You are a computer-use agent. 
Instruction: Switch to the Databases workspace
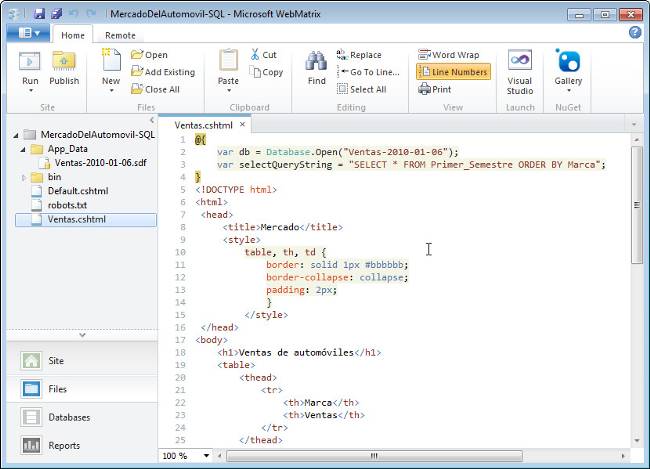(82, 417)
